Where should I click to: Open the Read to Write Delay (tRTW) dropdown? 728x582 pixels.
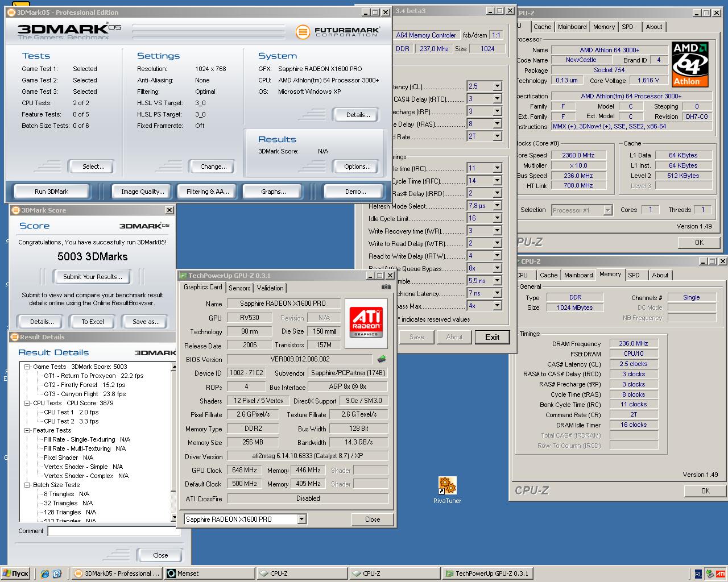(497, 256)
